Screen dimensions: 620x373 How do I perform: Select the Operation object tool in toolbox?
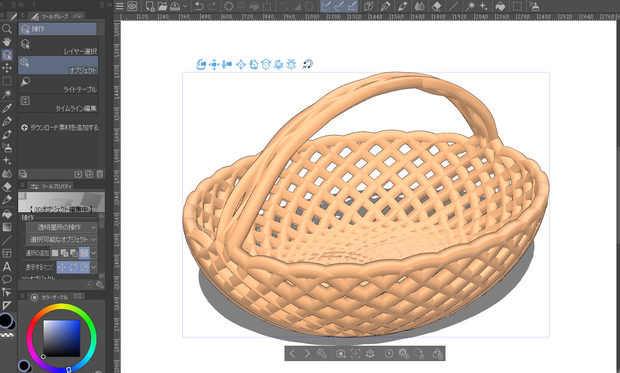click(x=7, y=55)
